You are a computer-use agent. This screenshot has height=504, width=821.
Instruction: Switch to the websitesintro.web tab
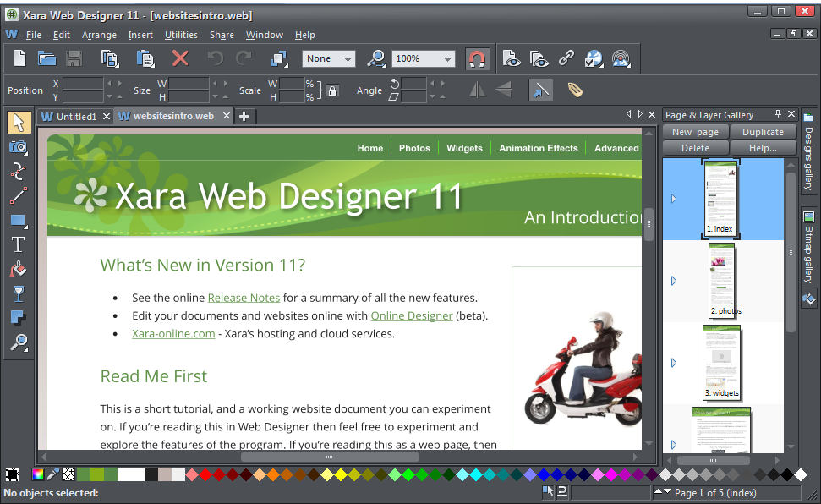click(x=172, y=116)
